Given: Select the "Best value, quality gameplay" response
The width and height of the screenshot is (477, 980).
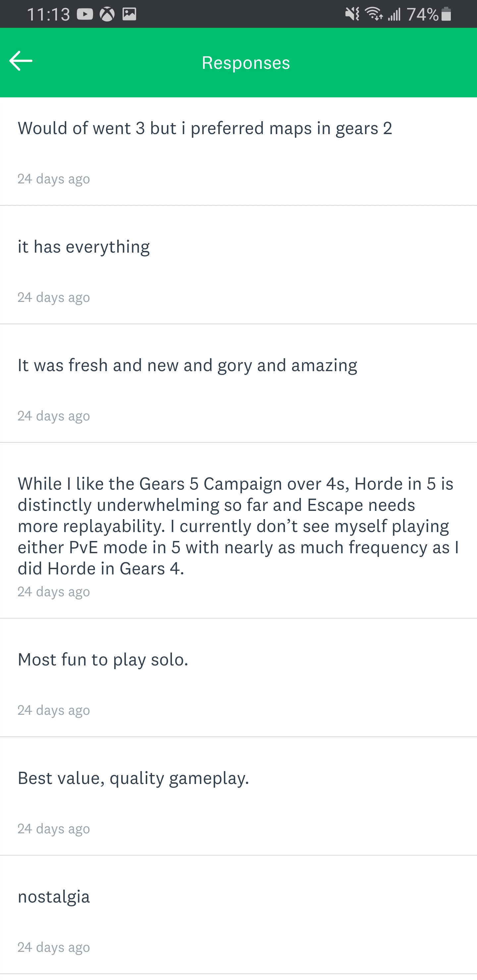Looking at the screenshot, I should click(133, 778).
